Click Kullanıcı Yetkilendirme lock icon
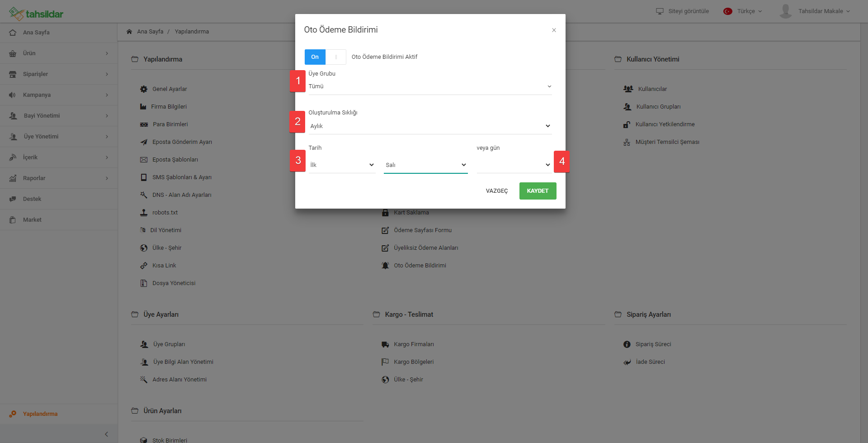The image size is (868, 443). tap(627, 124)
